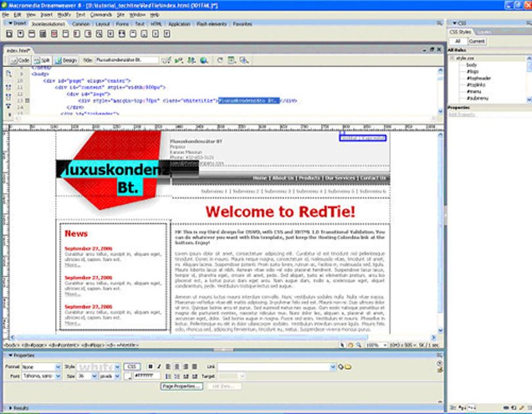Click the Unordered List icon
Screen dimensions: 532x414
tap(168, 377)
